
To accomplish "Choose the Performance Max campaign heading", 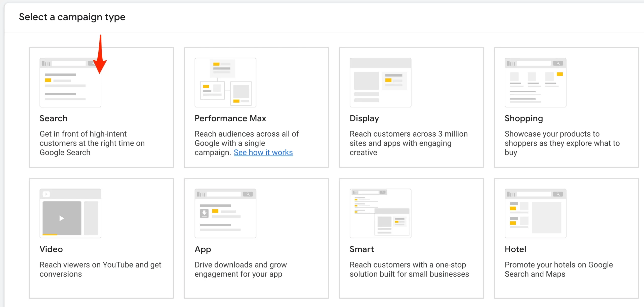I will point(230,118).
